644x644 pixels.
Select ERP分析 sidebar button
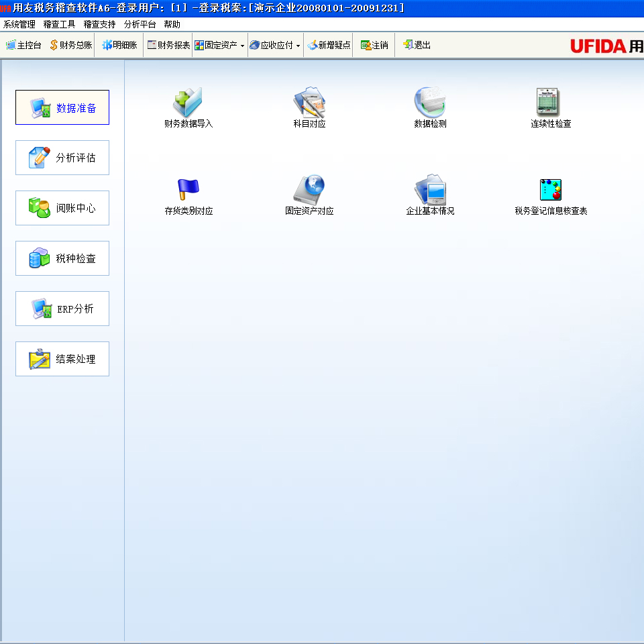tap(62, 309)
